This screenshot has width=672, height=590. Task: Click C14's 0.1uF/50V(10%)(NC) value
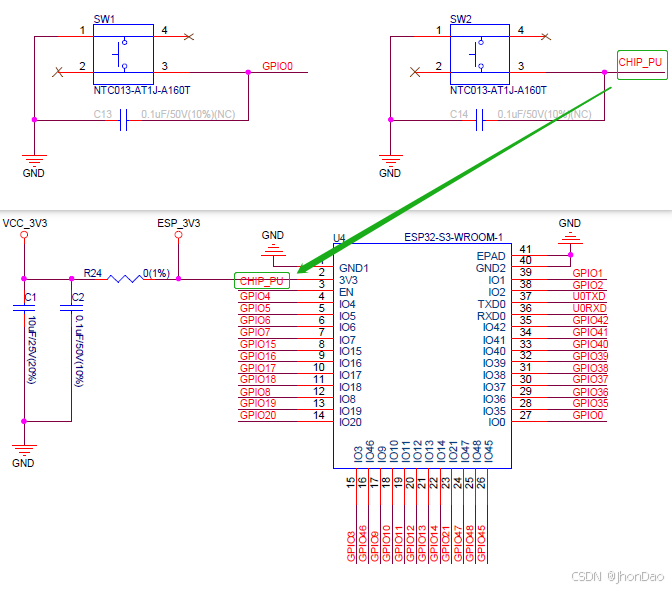pyautogui.click(x=544, y=114)
